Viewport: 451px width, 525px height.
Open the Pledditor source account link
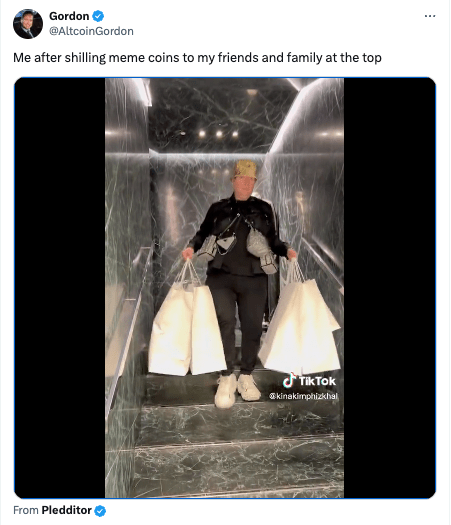click(66, 510)
